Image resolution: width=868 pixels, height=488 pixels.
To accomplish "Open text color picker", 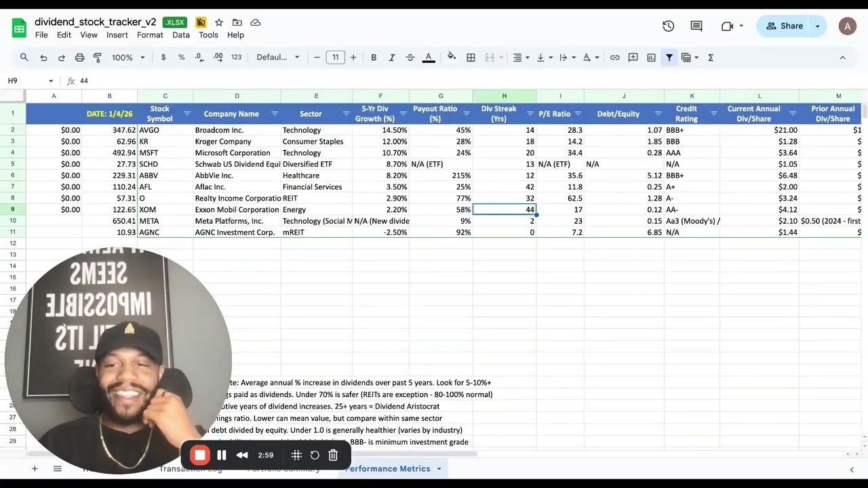I will point(428,58).
